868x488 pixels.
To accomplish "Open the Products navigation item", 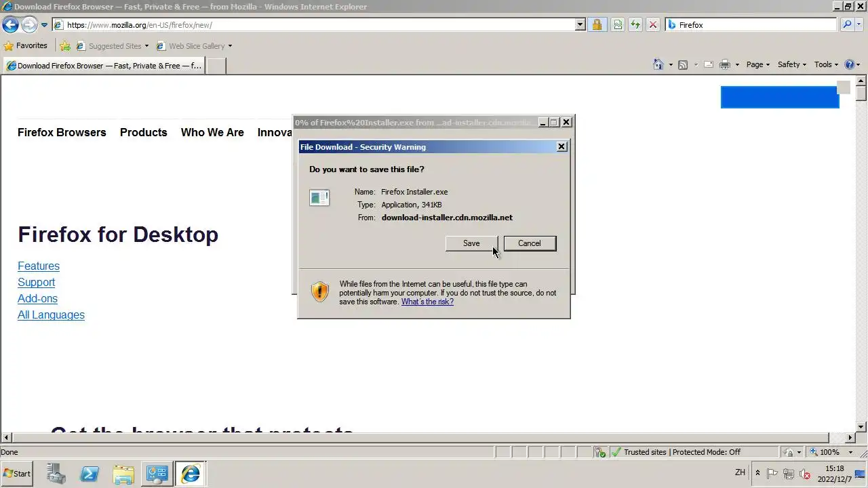I will pos(143,132).
